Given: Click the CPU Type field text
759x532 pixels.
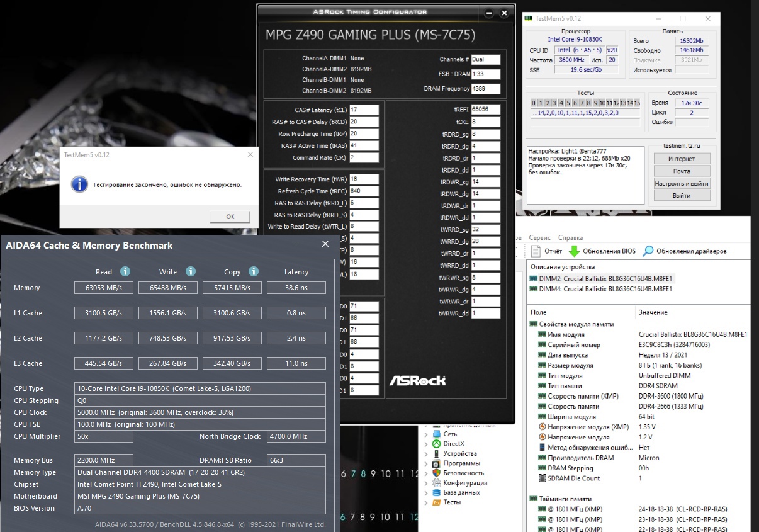Looking at the screenshot, I should coord(200,388).
